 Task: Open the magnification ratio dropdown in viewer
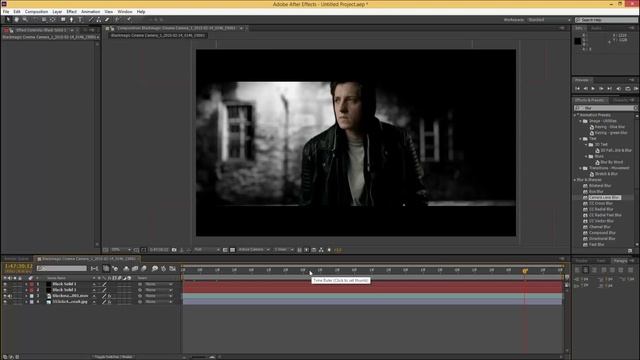pyautogui.click(x=121, y=250)
